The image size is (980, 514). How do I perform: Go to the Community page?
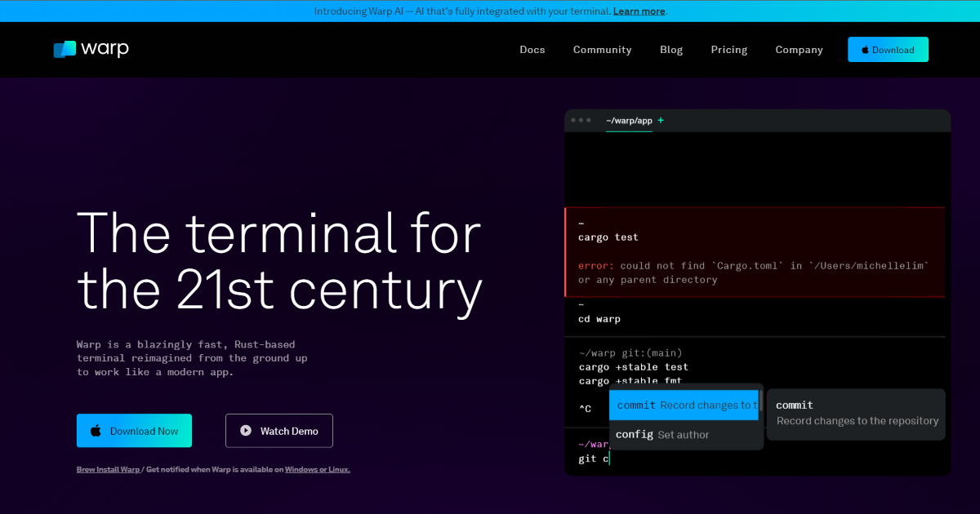pyautogui.click(x=602, y=50)
